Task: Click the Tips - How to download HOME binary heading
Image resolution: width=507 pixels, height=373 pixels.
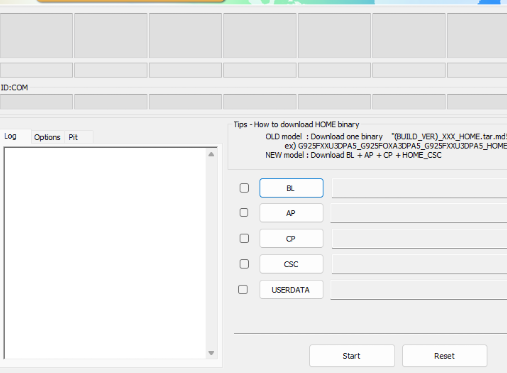Action: coord(296,125)
